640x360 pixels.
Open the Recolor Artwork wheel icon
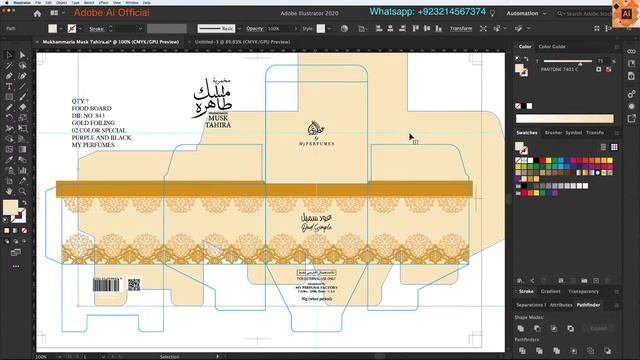pos(344,29)
